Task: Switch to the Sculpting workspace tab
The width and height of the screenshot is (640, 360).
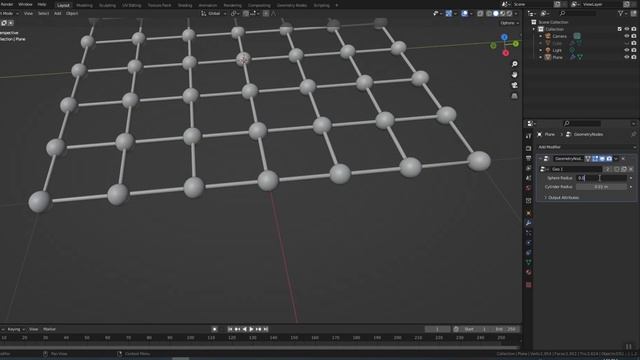Action: point(107,5)
